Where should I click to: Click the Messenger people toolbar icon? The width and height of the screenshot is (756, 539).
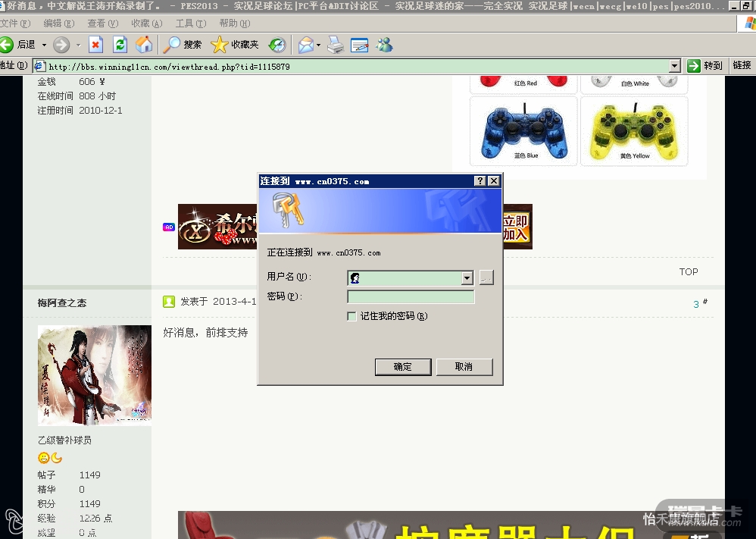385,45
